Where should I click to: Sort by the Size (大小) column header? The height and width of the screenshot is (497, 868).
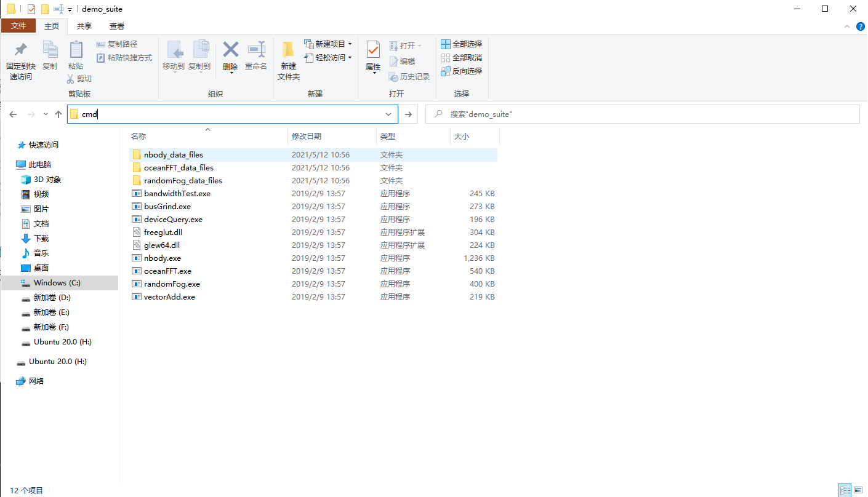pyautogui.click(x=462, y=137)
